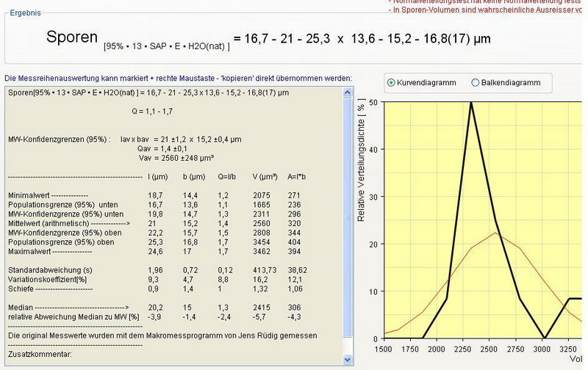This screenshot has width=588, height=370.
Task: Click the Mittelwert (arithmetisch) row
Action: tap(73, 222)
